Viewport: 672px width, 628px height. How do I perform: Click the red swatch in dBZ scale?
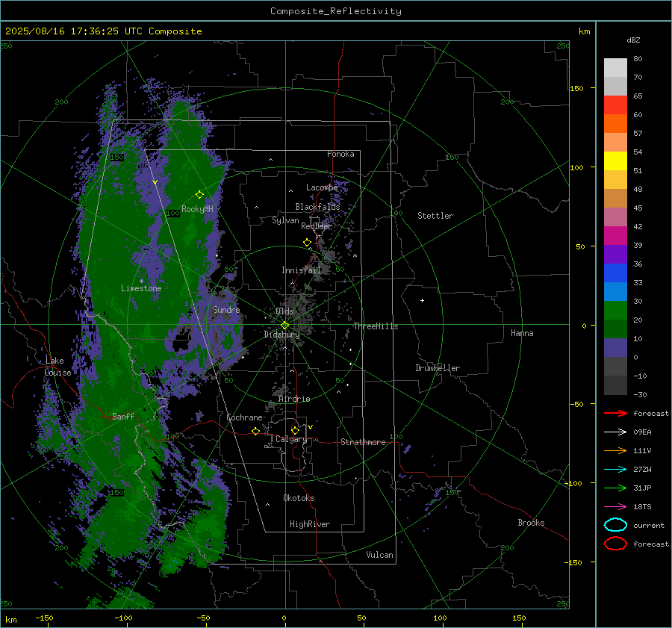[615, 105]
